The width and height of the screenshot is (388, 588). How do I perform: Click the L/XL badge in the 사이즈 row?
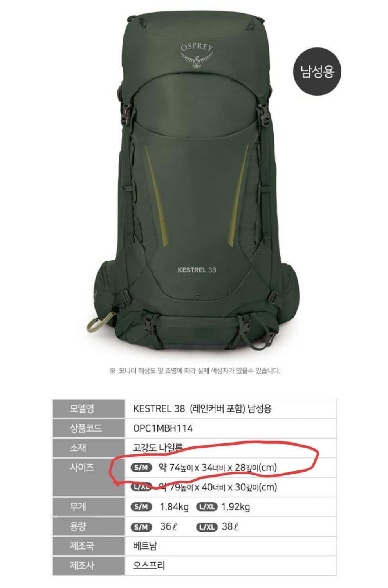coord(141,487)
